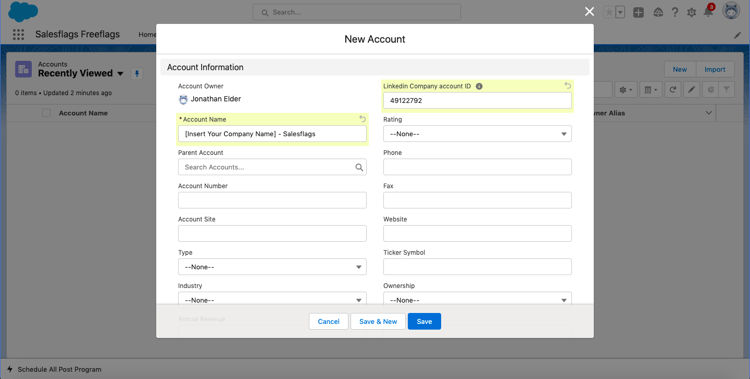The image size is (750, 379).
Task: Tick the select-all checkbox in list header
Action: [46, 113]
